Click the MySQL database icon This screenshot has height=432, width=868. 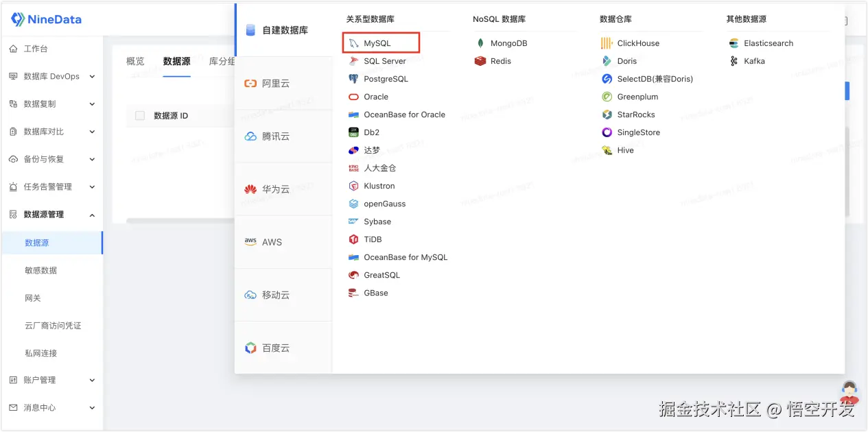353,43
